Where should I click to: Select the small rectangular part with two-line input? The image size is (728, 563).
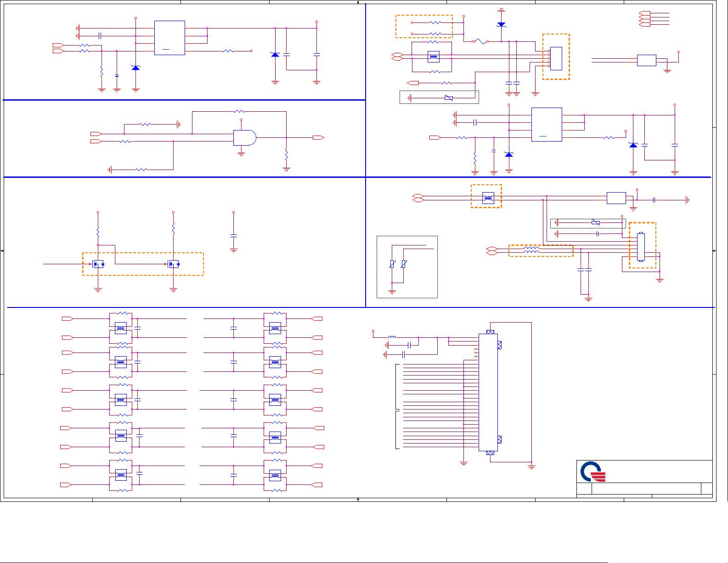tap(647, 60)
